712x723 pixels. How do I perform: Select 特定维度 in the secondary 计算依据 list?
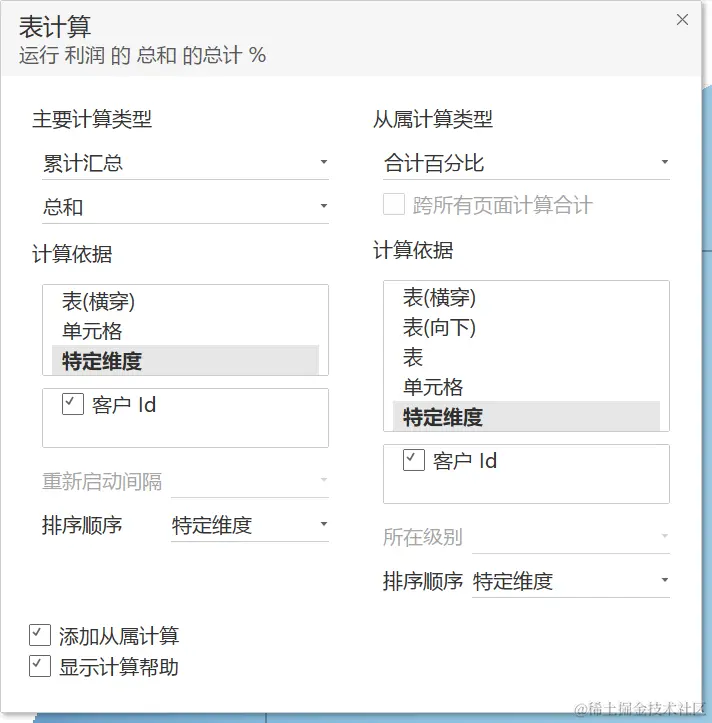coord(526,416)
